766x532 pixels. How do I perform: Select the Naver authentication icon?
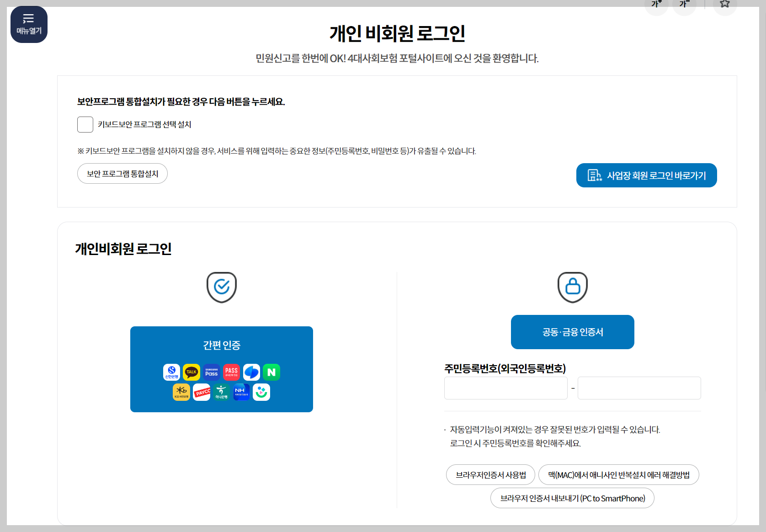(271, 372)
